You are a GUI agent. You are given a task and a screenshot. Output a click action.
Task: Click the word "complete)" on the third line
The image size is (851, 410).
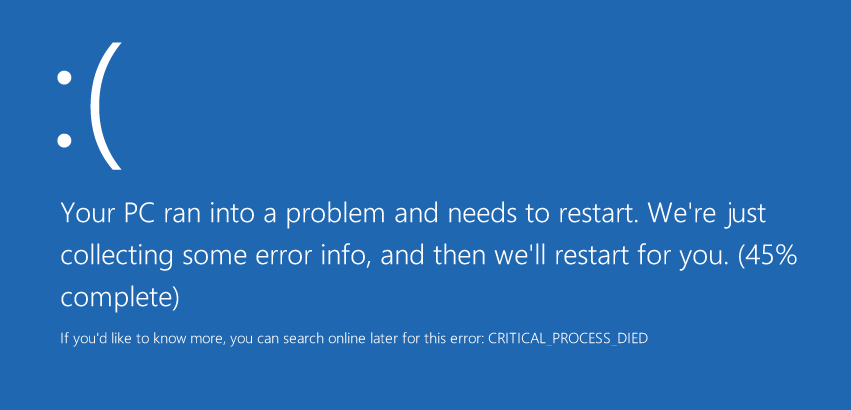click(119, 298)
